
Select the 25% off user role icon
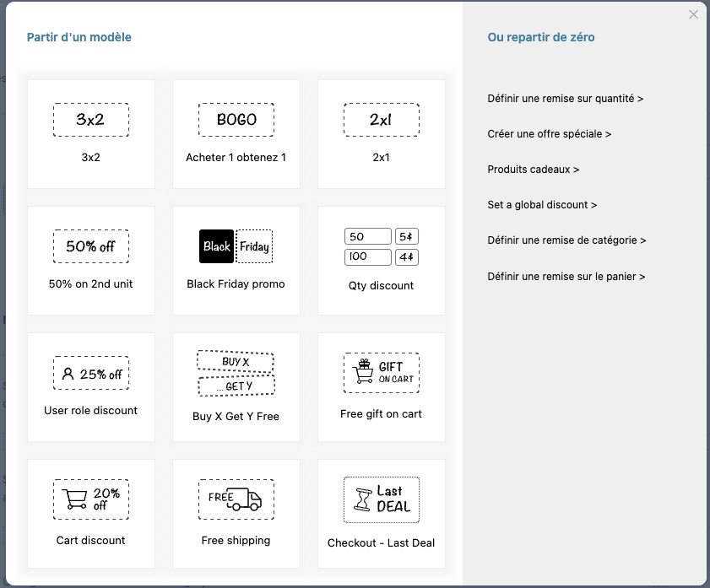click(91, 373)
